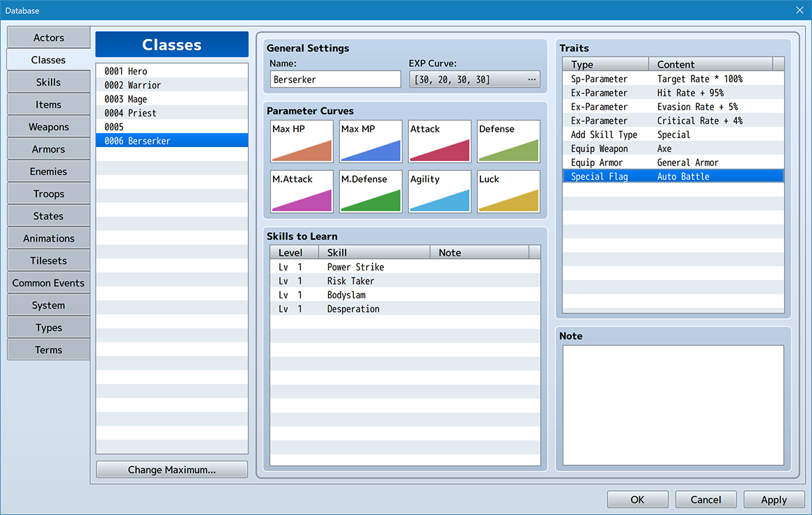The height and width of the screenshot is (515, 812).
Task: Open the Common Events tab
Action: (49, 283)
